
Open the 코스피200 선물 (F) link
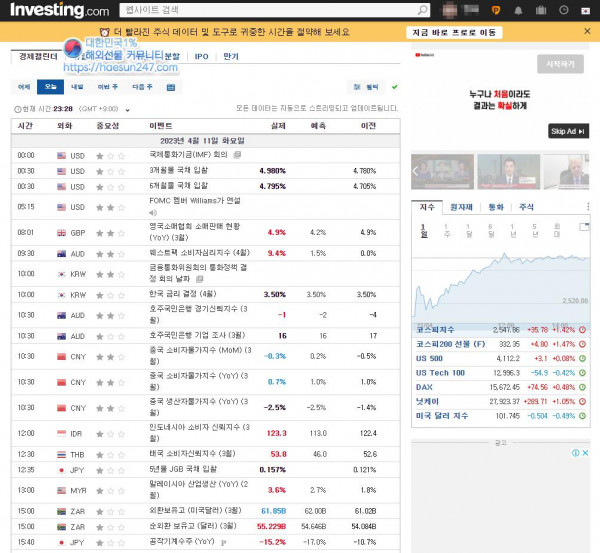pos(450,344)
